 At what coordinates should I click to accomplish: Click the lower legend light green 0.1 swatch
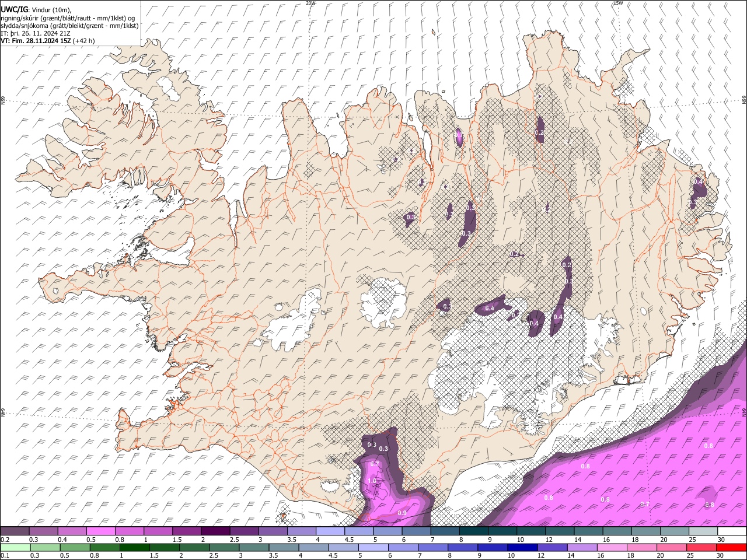15,547
